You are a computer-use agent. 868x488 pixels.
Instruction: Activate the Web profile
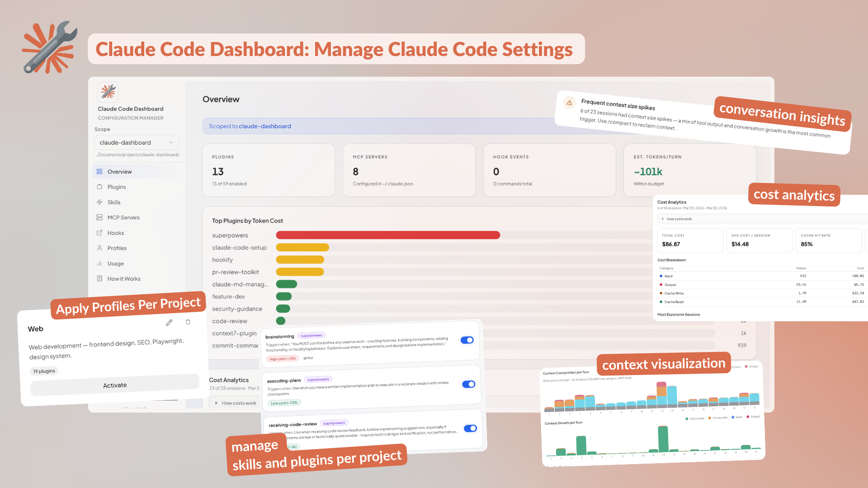tap(115, 385)
